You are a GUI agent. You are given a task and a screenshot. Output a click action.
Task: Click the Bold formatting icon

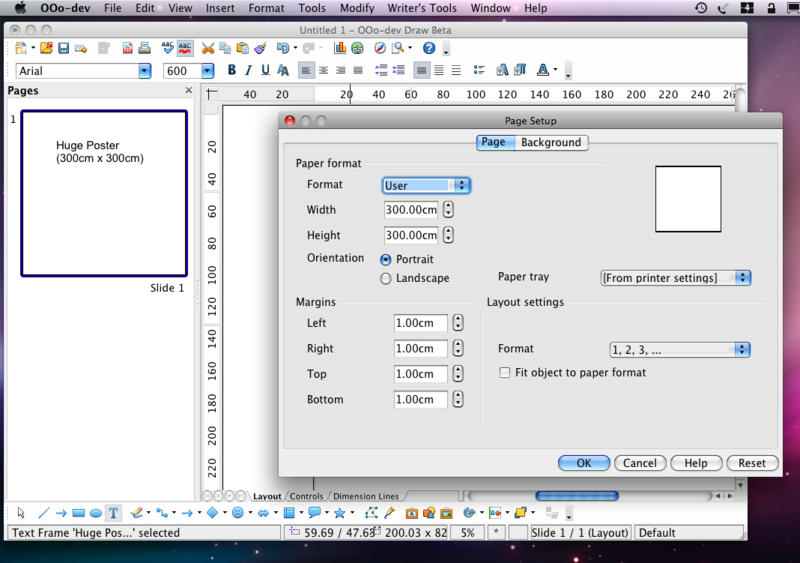pos(232,70)
